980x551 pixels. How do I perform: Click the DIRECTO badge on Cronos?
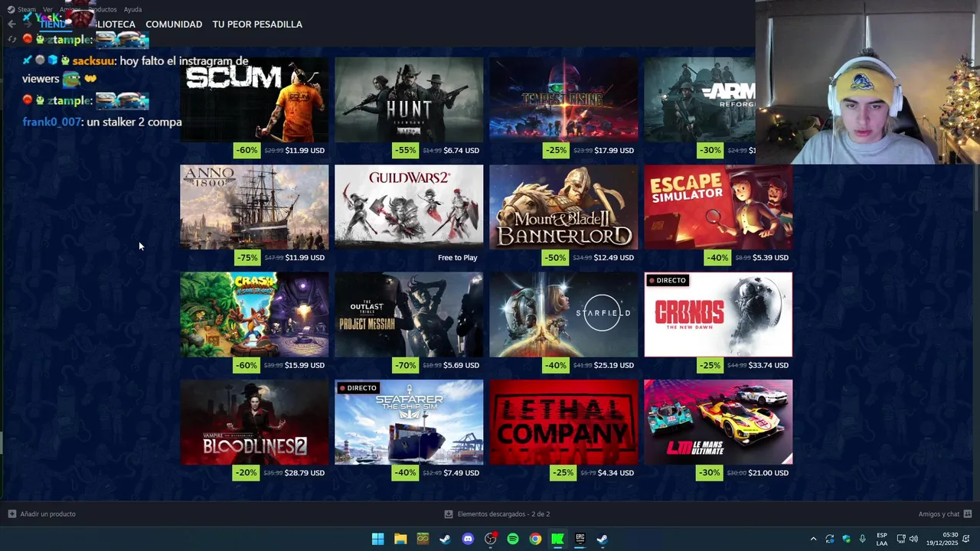[x=667, y=280]
